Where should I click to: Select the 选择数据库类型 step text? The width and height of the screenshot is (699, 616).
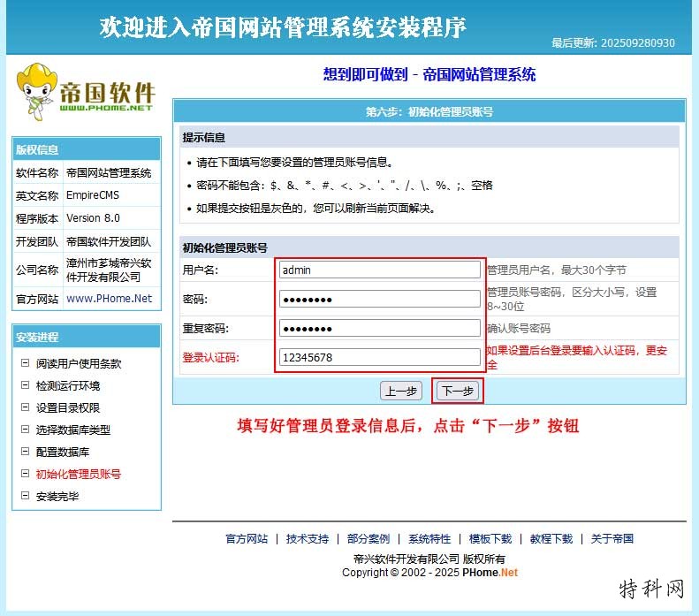[x=73, y=430]
